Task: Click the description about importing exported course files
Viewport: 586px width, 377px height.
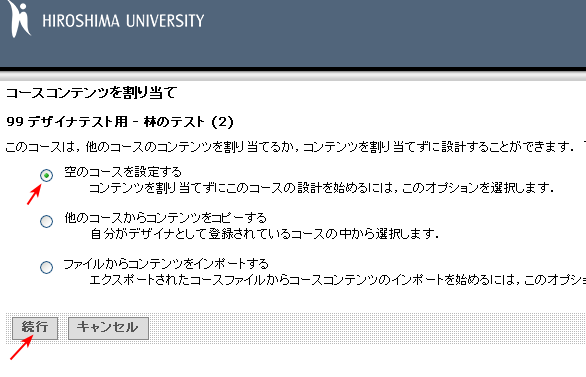Action: click(337, 280)
